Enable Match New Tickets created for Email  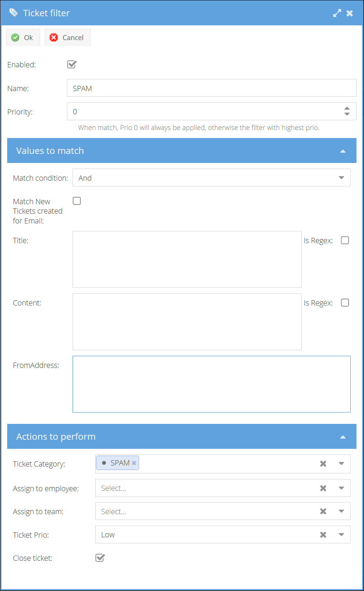[x=77, y=201]
